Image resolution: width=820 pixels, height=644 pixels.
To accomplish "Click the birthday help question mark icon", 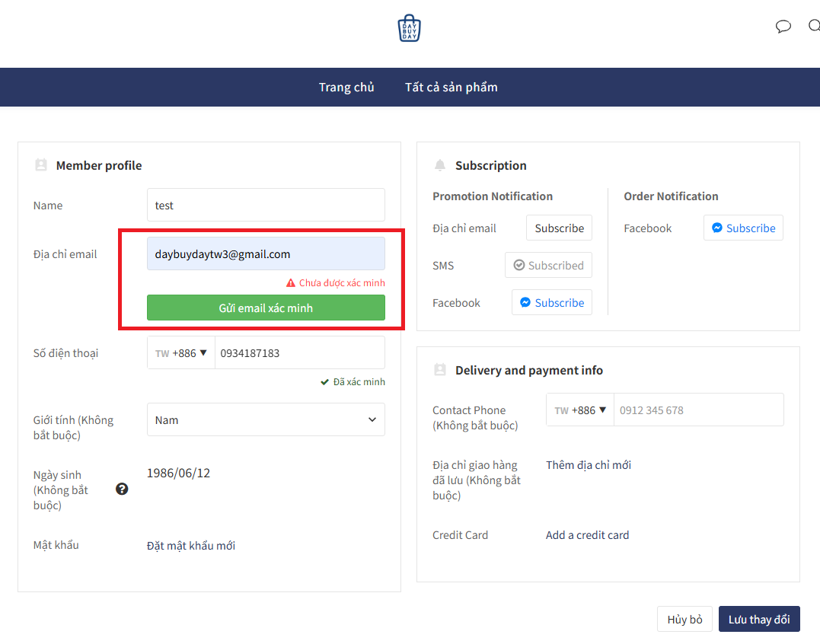I will click(122, 489).
